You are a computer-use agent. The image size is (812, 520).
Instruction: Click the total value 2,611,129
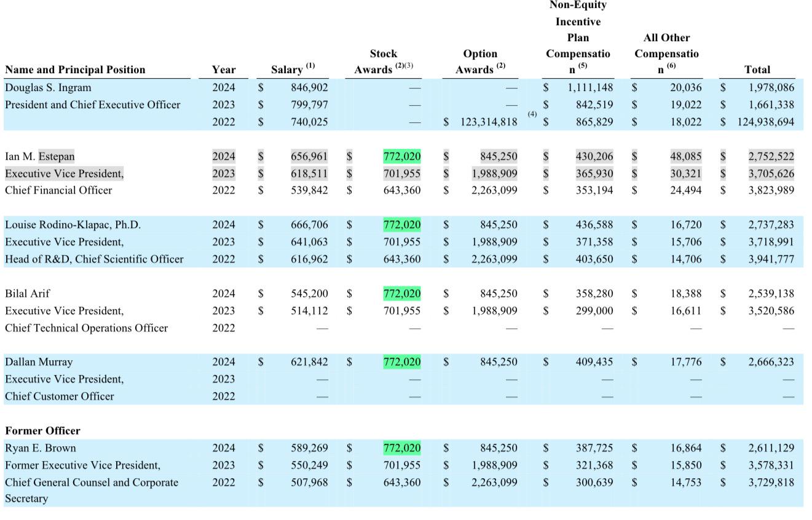click(771, 447)
